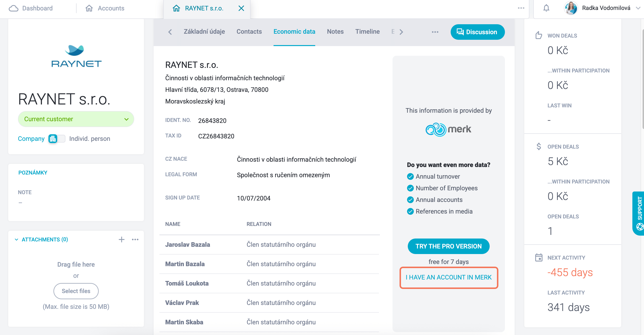Screen dimensions: 644x335
Task: Open the three-dot menu beside Discussion
Action: [x=435, y=32]
